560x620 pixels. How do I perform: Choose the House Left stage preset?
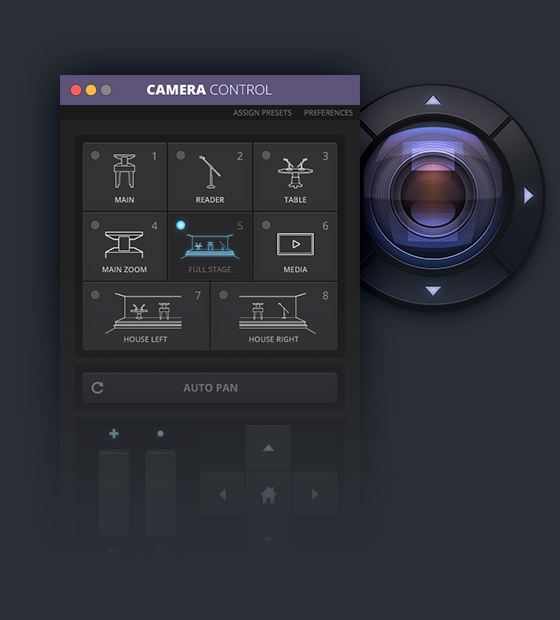pos(146,316)
